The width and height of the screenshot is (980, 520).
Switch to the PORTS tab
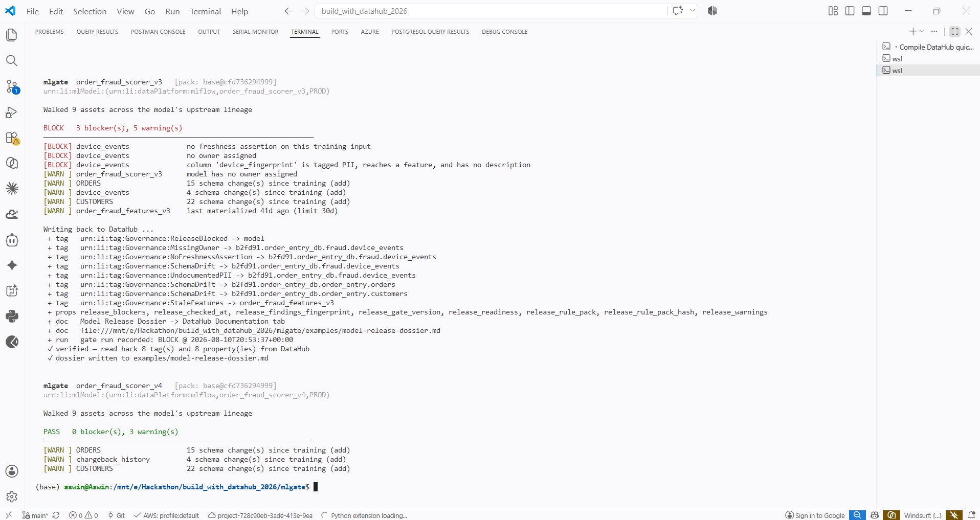pos(340,32)
